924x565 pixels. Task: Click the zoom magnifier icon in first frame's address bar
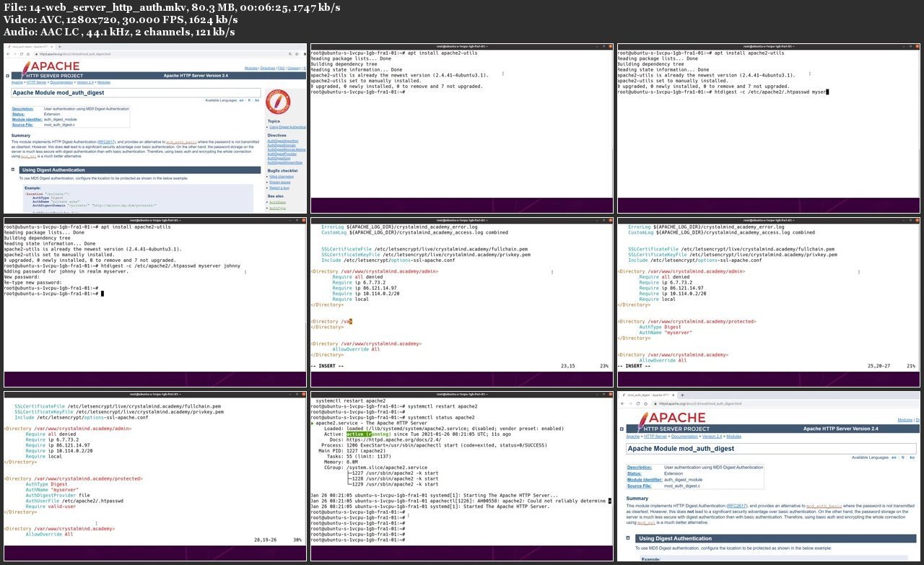290,54
